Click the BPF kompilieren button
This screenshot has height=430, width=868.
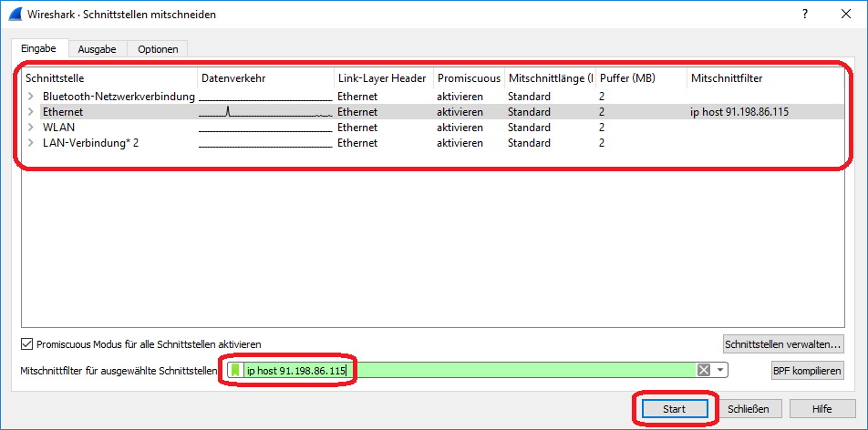pos(808,370)
